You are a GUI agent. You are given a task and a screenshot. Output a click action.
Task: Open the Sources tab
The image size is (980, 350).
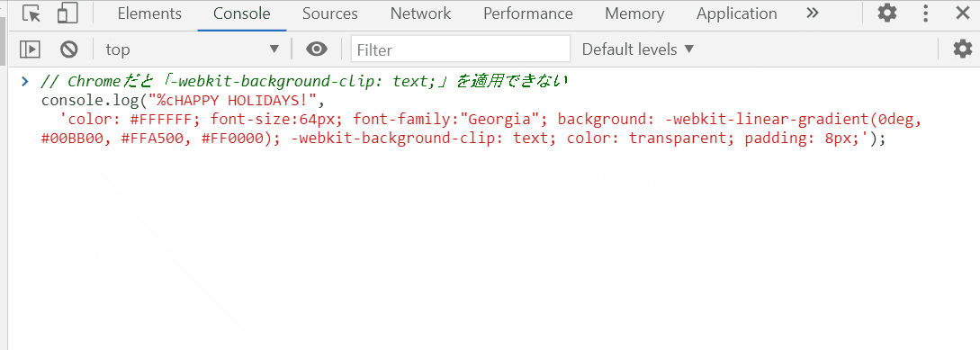point(330,13)
